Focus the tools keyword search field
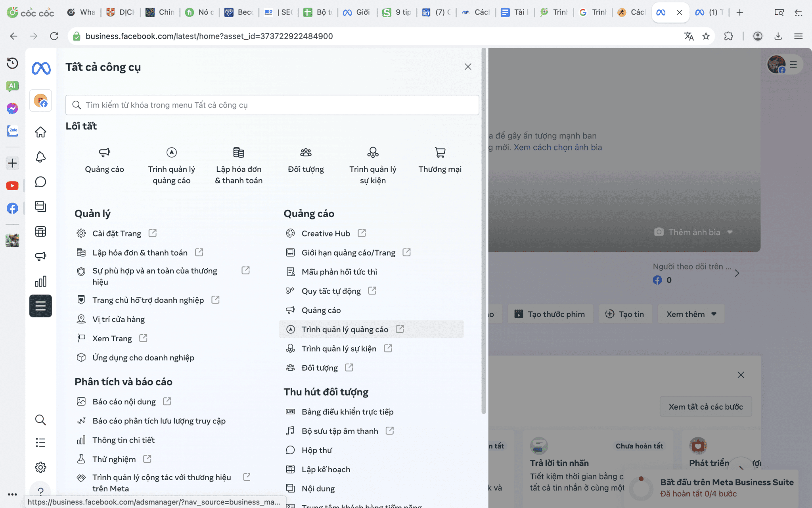 pos(272,105)
